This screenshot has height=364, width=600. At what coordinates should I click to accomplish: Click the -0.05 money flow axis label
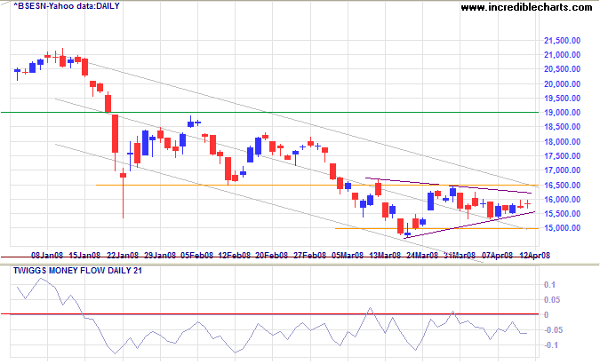click(x=553, y=330)
